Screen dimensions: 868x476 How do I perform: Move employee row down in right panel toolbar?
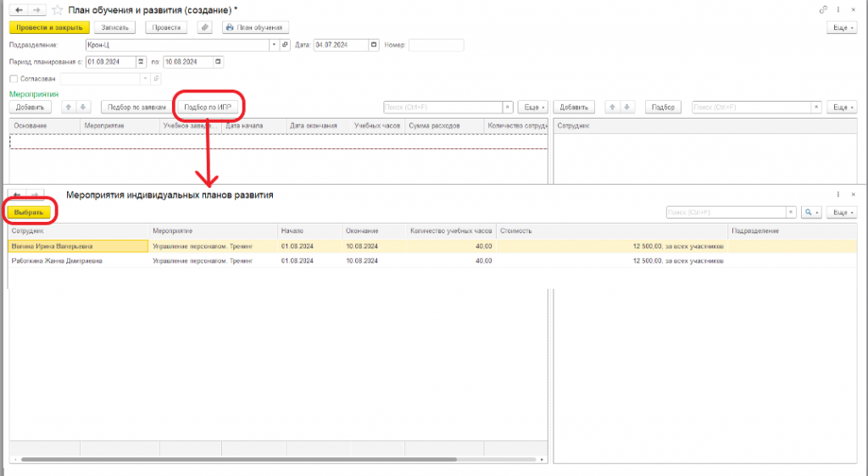tap(626, 108)
